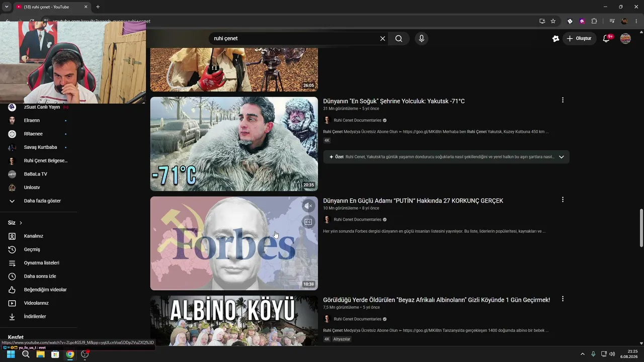
Task: Open the Siz section chevron
Action: pyautogui.click(x=21, y=223)
